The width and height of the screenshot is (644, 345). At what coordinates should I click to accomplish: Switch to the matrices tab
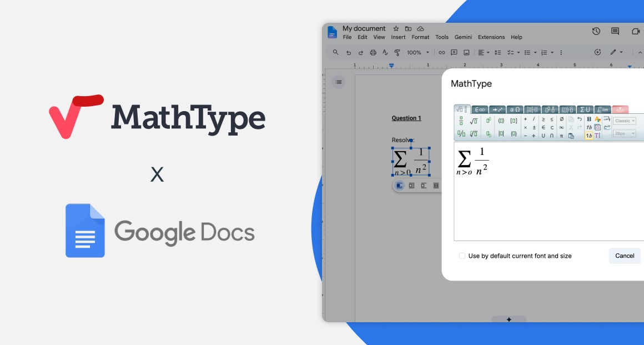(x=532, y=110)
